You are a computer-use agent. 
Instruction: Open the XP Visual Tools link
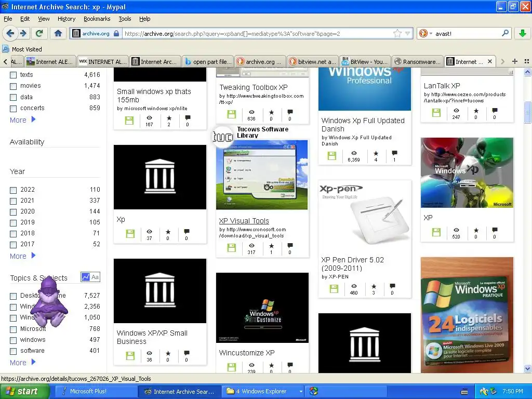[x=244, y=220]
